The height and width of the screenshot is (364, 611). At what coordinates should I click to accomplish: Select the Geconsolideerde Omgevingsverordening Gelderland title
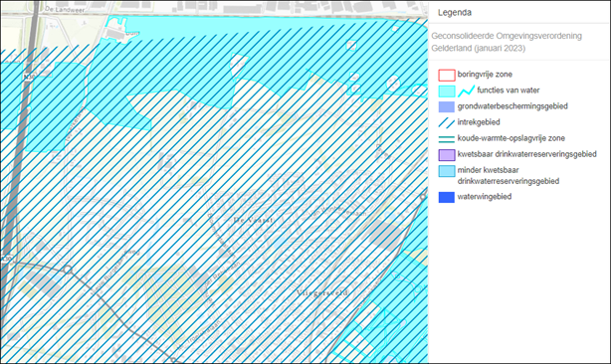507,42
